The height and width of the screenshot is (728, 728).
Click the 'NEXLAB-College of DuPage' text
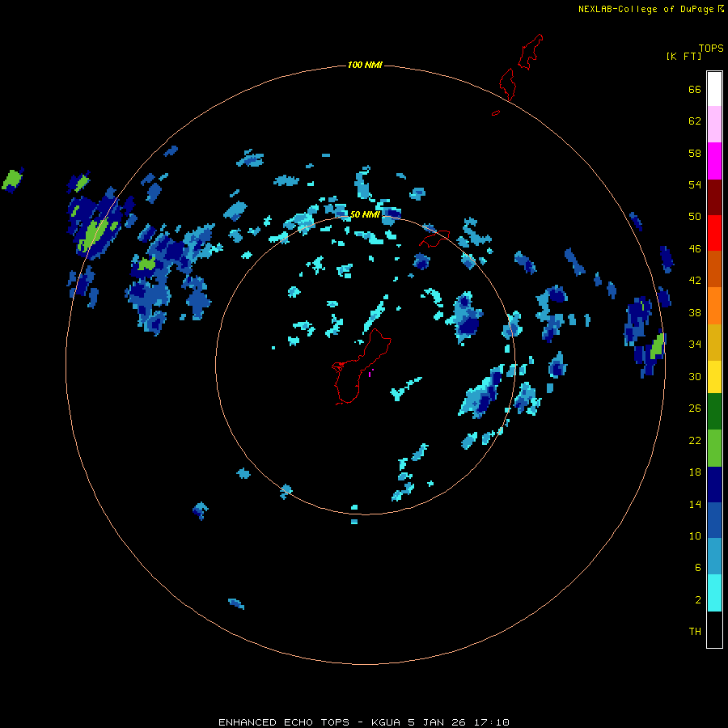[645, 9]
